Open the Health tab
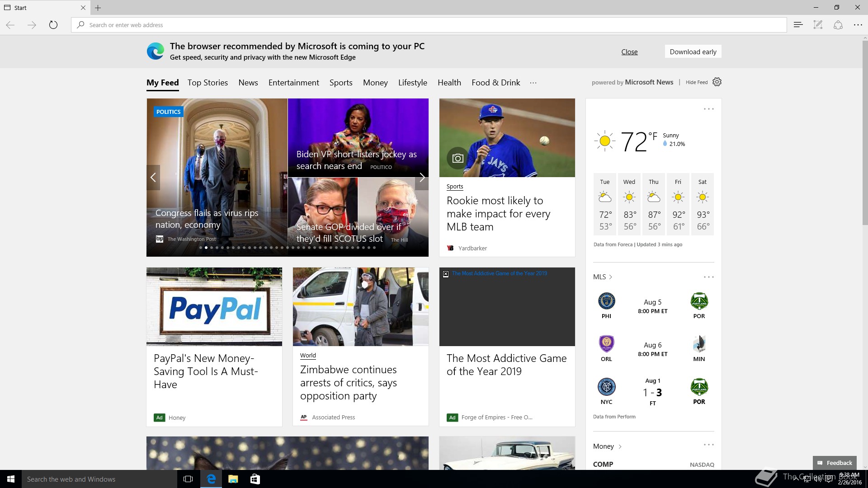Image resolution: width=868 pixels, height=488 pixels. tap(449, 83)
